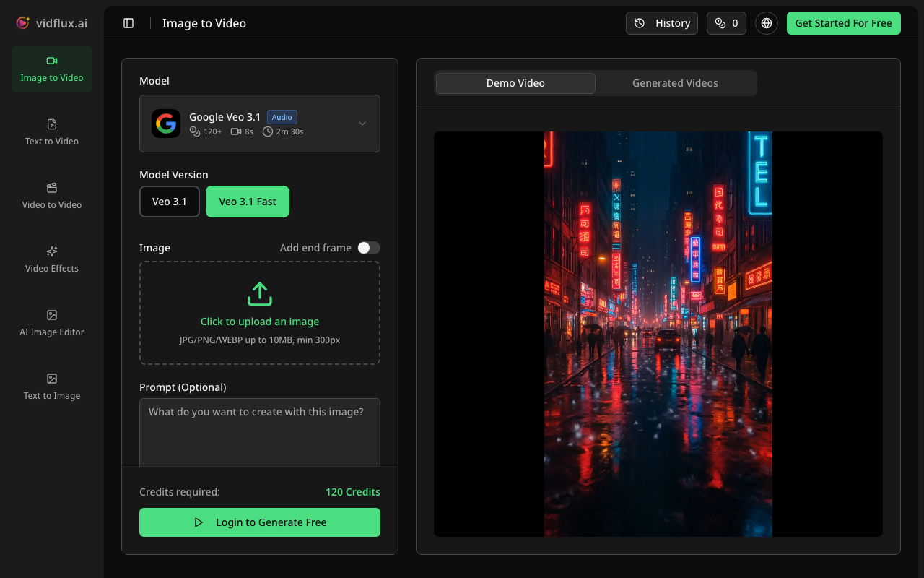Screen dimensions: 924x578
Task: Switch to the Generated Videos tab
Action: 675,83
